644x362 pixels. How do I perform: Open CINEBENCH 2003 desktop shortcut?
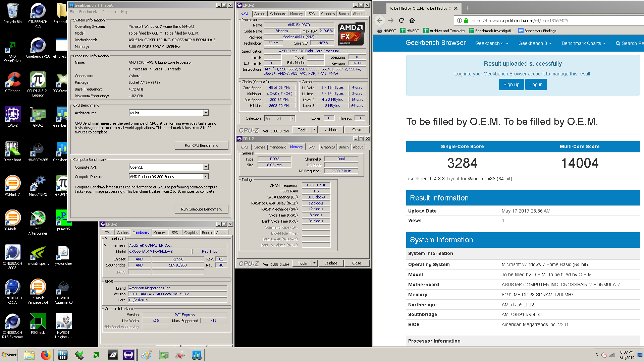[x=12, y=257]
